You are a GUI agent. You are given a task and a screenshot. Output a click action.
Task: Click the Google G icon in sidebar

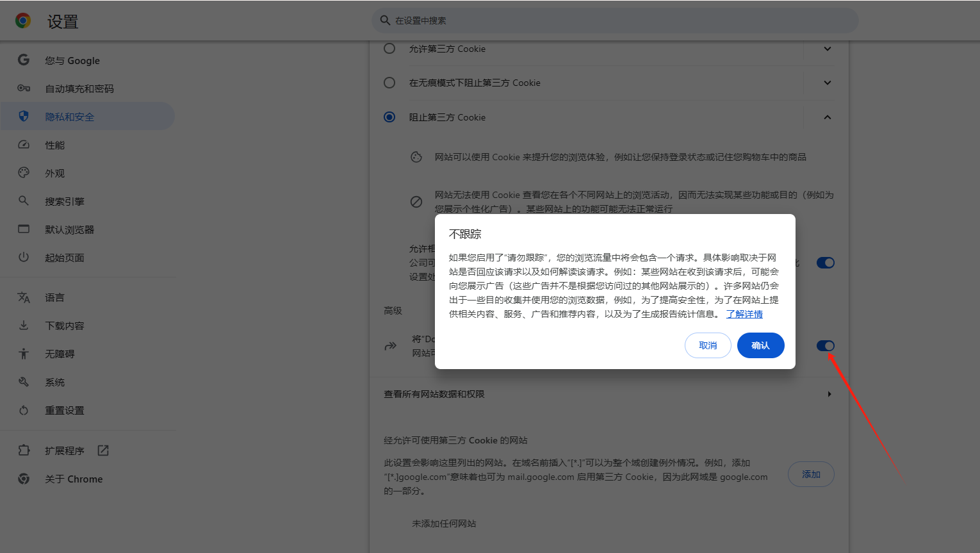[24, 60]
